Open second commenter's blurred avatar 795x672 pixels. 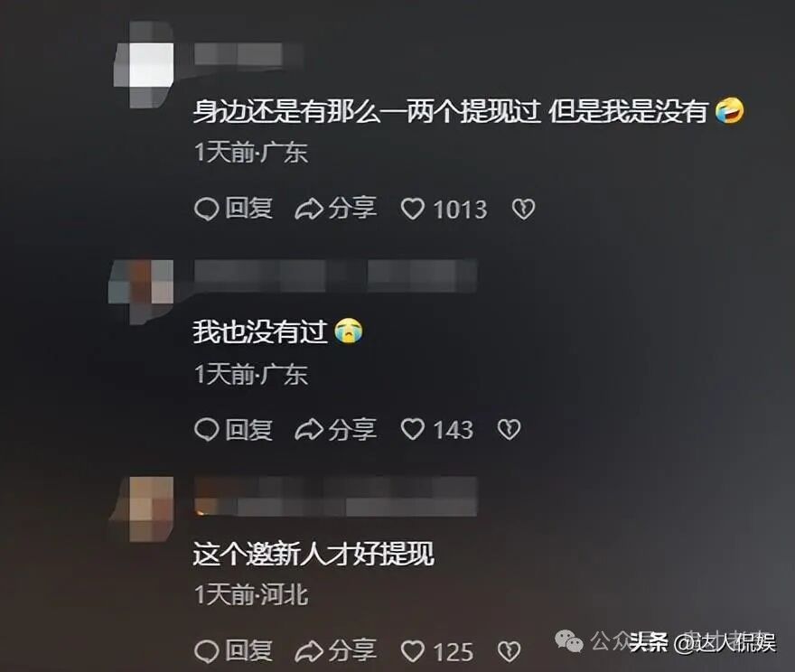[142, 292]
